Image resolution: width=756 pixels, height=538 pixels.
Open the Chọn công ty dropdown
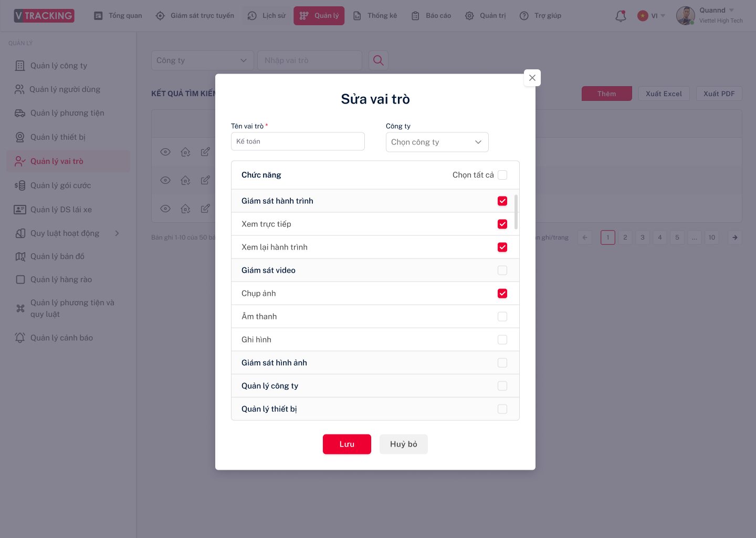coord(437,142)
